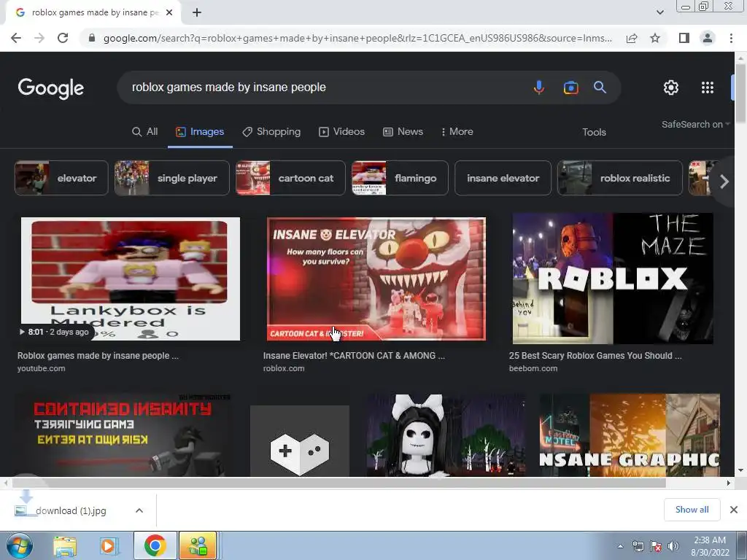Select the insane elevator suggestion chip
747x560 pixels.
coord(503,178)
